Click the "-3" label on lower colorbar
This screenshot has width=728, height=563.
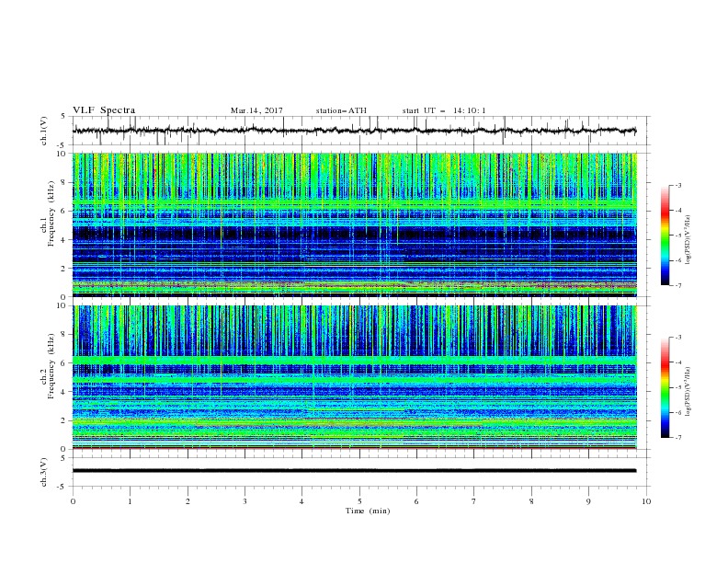coord(678,338)
